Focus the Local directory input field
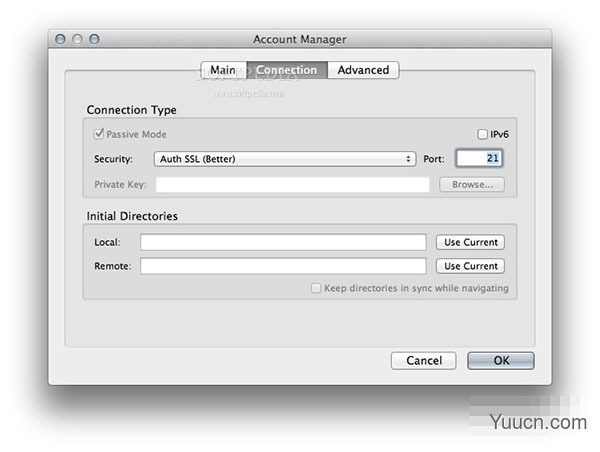Image resolution: width=600 pixels, height=452 pixels. point(283,242)
